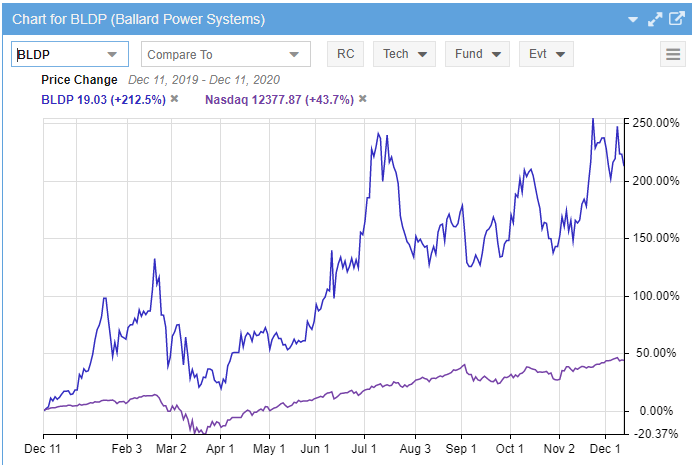Click the Nov 2 x-axis label
The image size is (692, 465).
point(559,449)
